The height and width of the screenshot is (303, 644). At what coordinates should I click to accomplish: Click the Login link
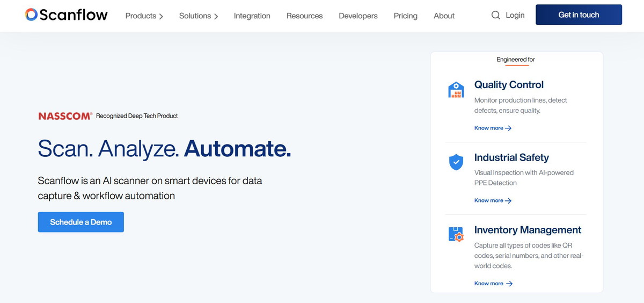tap(515, 15)
